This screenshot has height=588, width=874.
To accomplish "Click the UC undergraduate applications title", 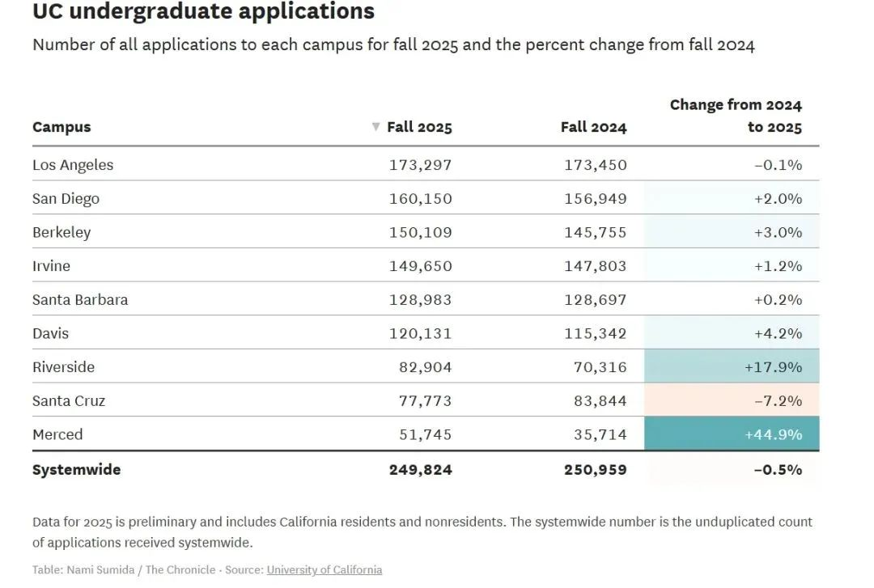I will pyautogui.click(x=203, y=11).
